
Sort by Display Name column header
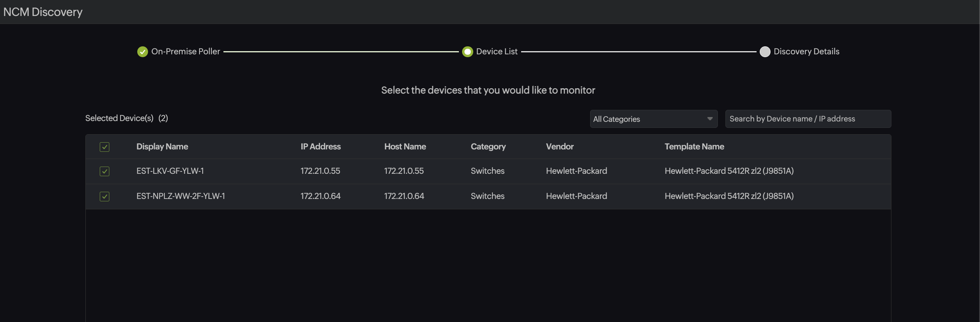(x=162, y=147)
